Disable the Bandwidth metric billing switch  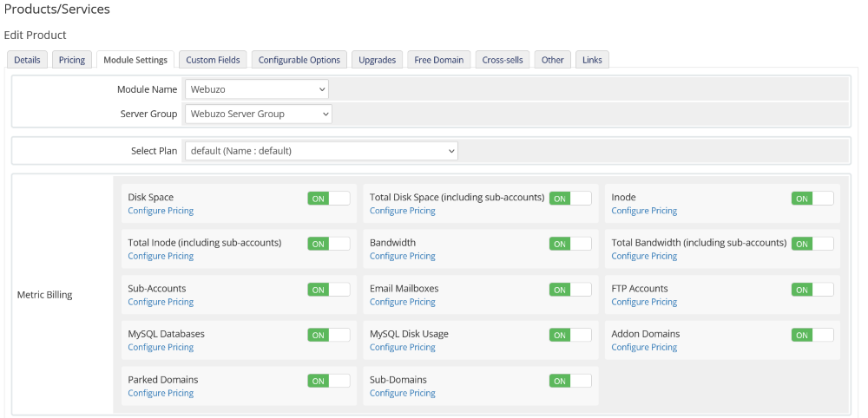570,244
